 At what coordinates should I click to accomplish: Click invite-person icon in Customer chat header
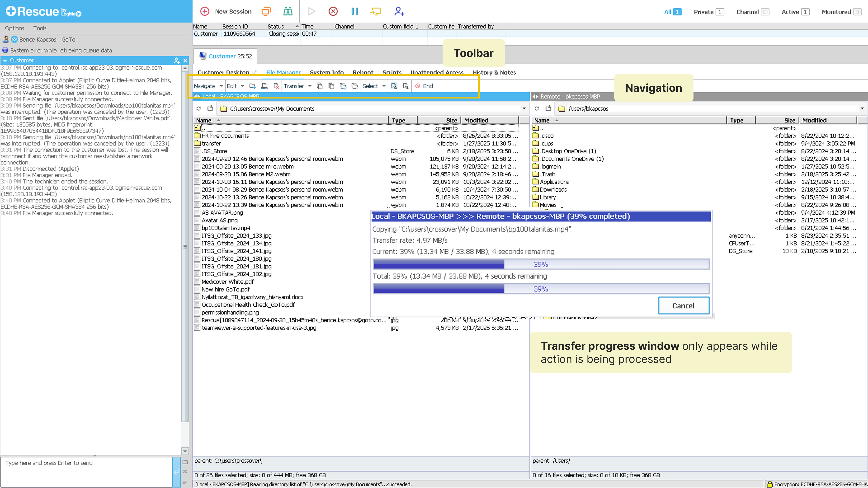(177, 61)
